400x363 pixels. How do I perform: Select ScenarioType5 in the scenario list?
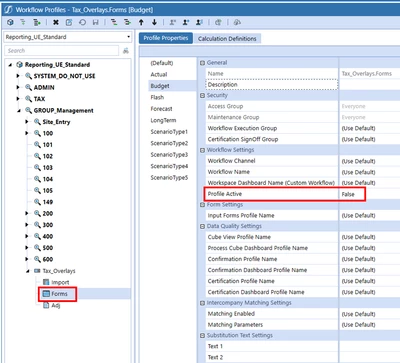[x=169, y=178]
